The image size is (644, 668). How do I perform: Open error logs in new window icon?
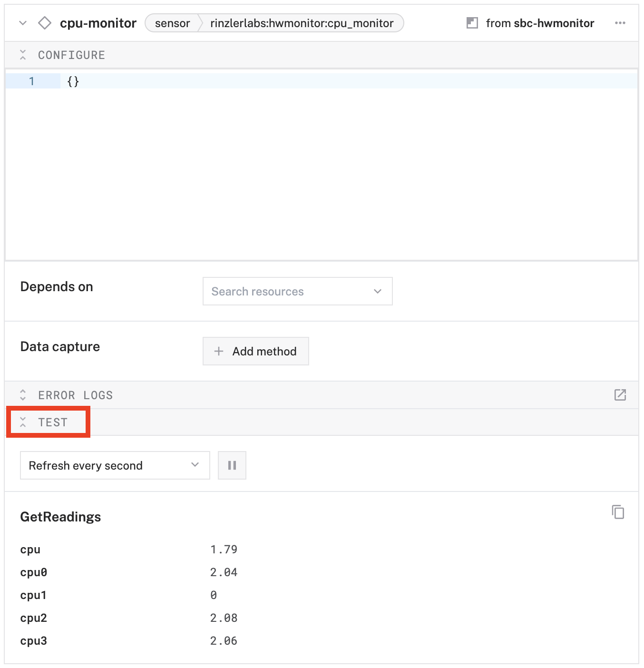click(620, 395)
